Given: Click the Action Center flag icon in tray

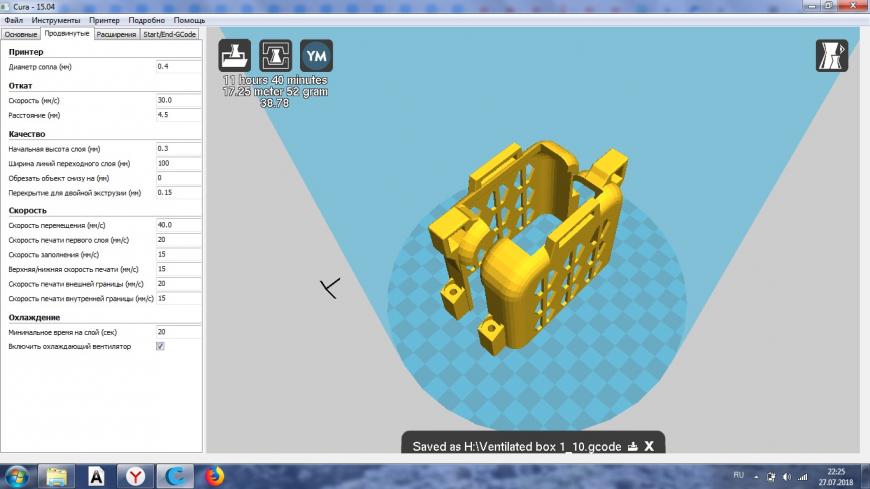Looking at the screenshot, I should click(771, 477).
